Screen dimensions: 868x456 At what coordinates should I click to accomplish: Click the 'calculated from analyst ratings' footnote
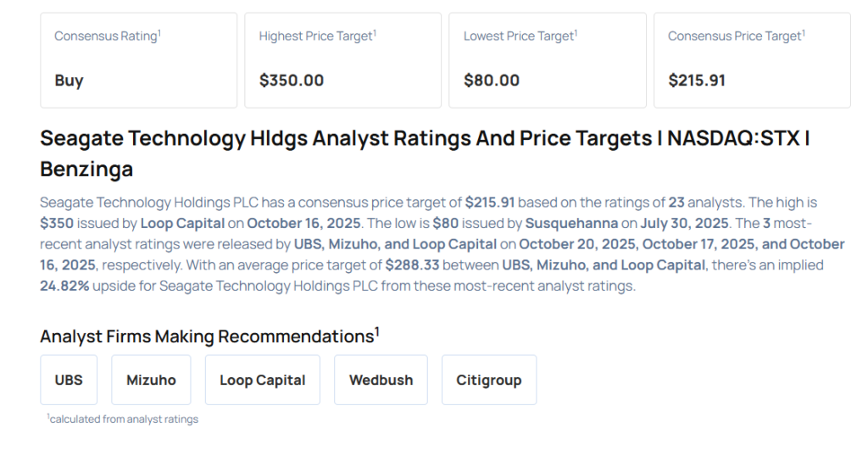(123, 419)
